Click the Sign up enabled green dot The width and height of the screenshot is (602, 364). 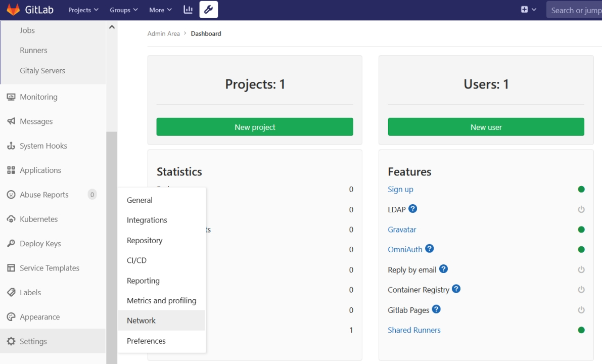click(x=581, y=189)
